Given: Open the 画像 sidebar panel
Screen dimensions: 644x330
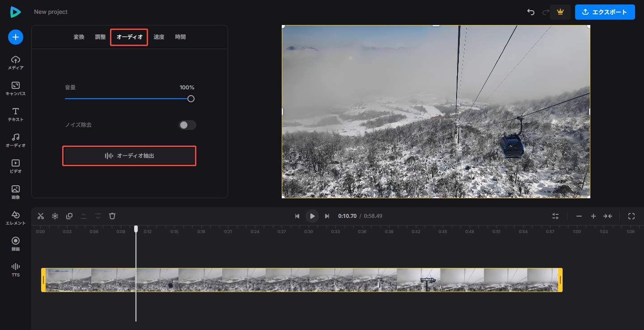Looking at the screenshot, I should click(15, 192).
